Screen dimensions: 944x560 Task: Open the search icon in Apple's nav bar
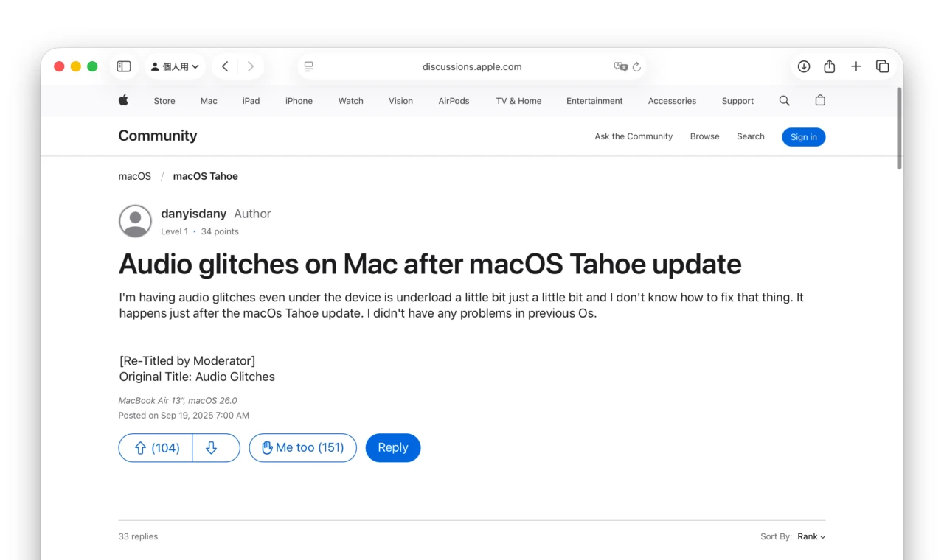click(784, 100)
